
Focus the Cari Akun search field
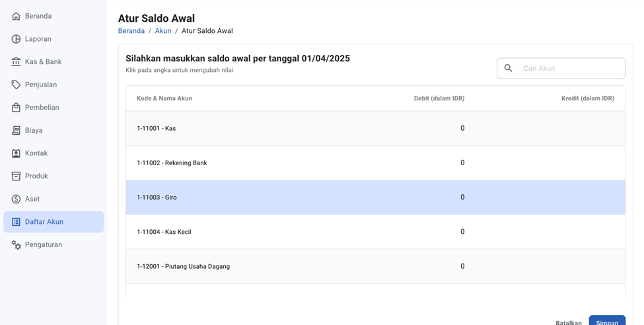[571, 68]
